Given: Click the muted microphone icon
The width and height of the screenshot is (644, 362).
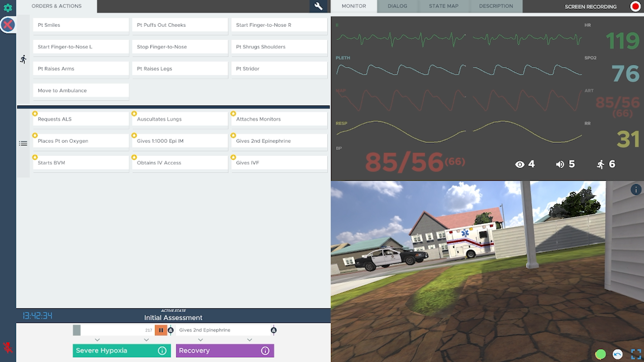Looking at the screenshot, I should click(8, 348).
